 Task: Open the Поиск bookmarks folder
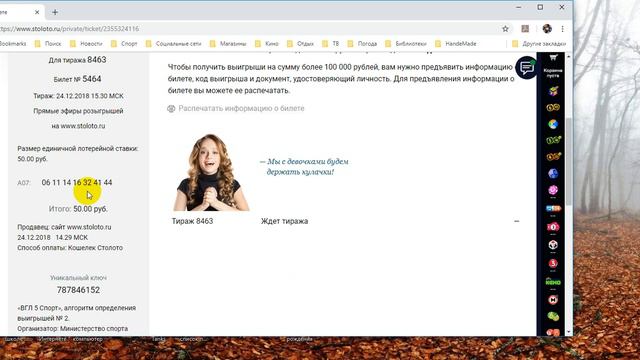[48, 44]
